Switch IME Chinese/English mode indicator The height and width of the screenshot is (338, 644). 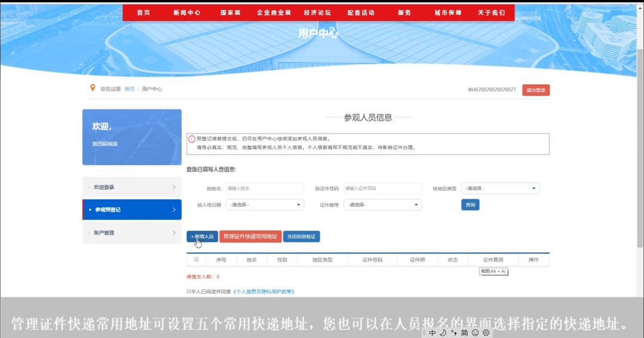pyautogui.click(x=432, y=333)
